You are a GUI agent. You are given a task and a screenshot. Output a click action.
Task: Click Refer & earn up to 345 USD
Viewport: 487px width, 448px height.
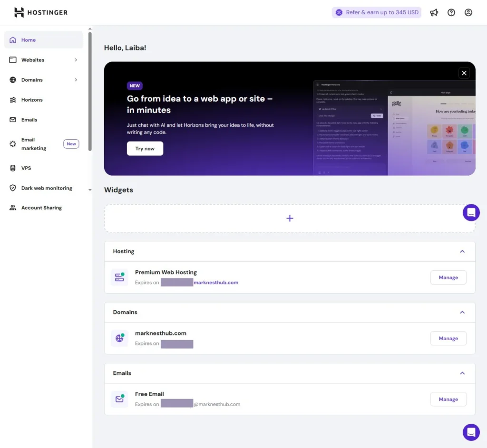click(x=377, y=12)
